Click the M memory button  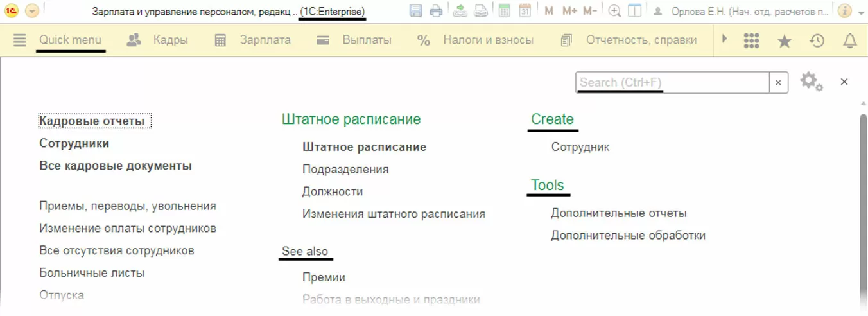[548, 12]
